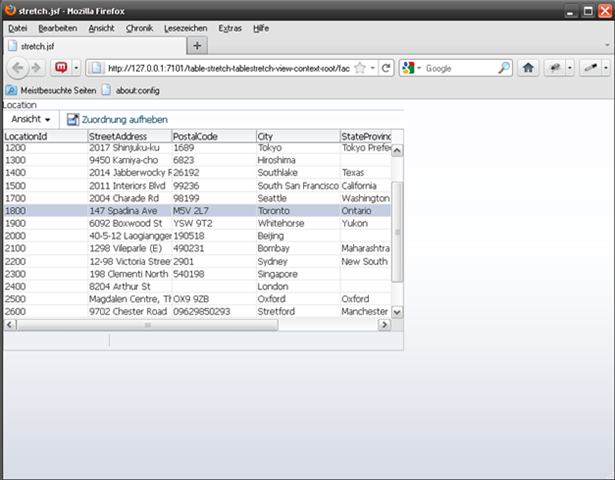Open the Hilfe menu
The width and height of the screenshot is (615, 480).
pos(261,28)
